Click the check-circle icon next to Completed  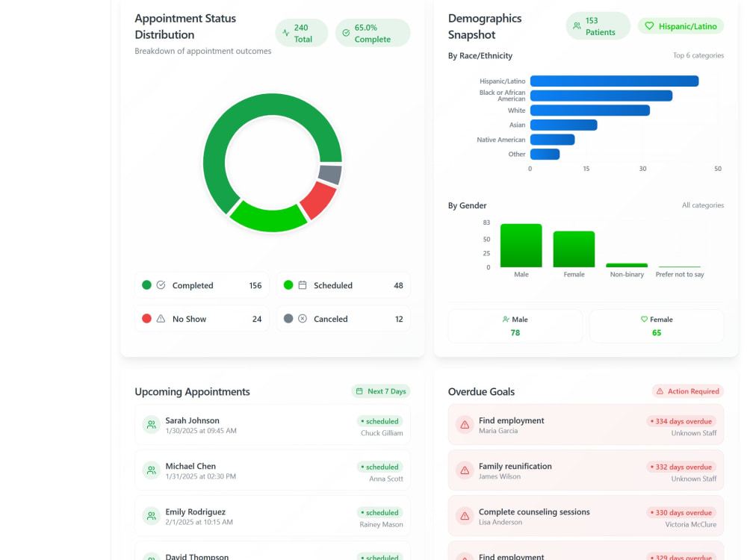point(161,284)
